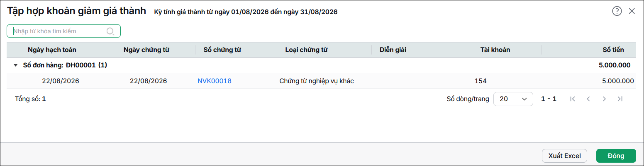The width and height of the screenshot is (644, 166).
Task: Select the row with account 154
Action: click(x=322, y=81)
